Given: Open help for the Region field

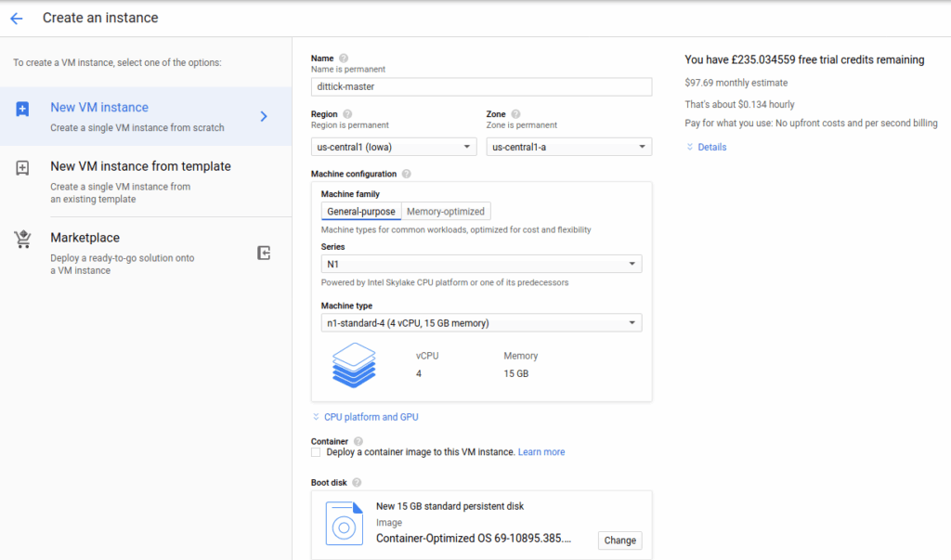Looking at the screenshot, I should (347, 114).
